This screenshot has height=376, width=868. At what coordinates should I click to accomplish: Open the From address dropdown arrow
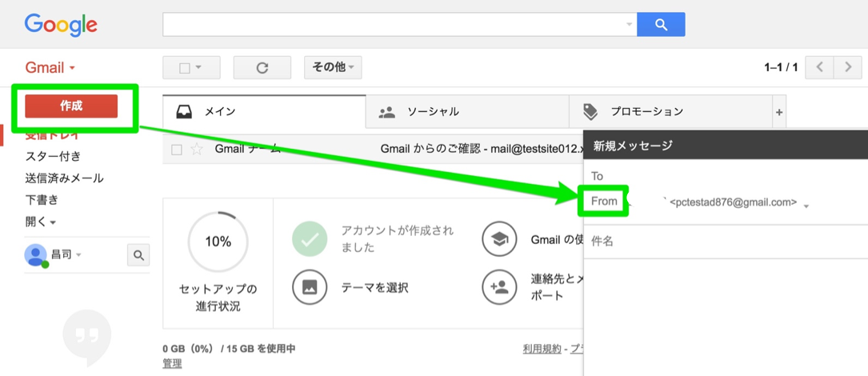(806, 206)
